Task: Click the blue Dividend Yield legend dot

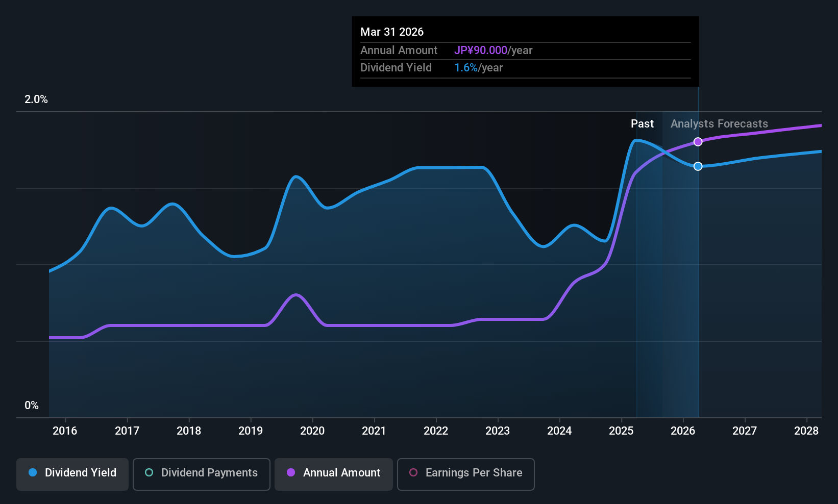Action: (33, 472)
